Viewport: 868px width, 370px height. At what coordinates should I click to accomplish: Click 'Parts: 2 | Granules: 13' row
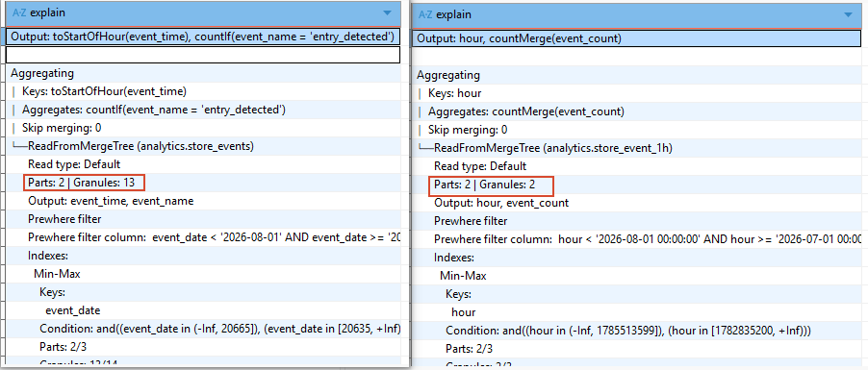(203, 183)
